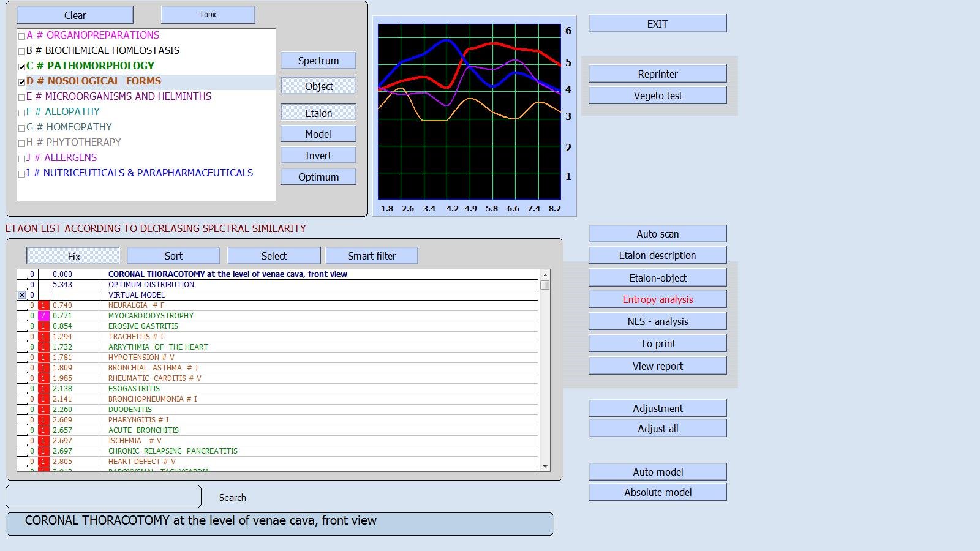Open Entropy analysis
The height and width of the screenshot is (551, 980).
(657, 299)
